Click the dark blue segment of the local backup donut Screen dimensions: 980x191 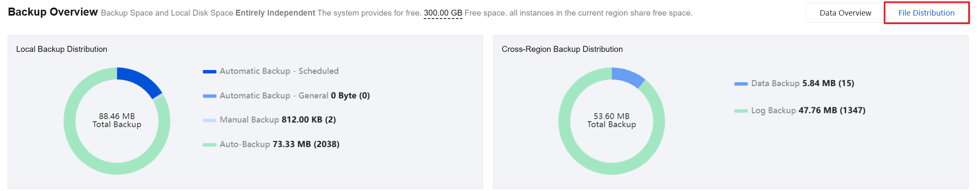(x=141, y=79)
